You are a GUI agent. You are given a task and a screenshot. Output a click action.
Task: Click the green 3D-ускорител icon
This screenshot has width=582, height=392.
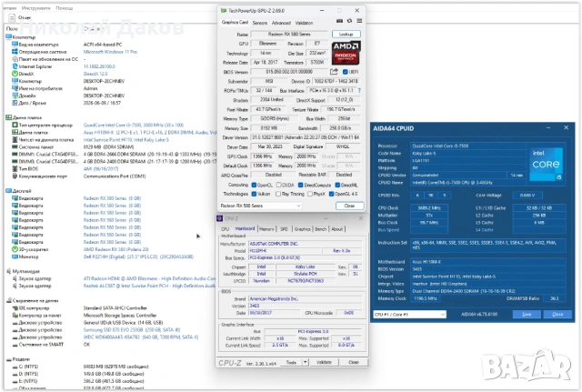coord(15,249)
